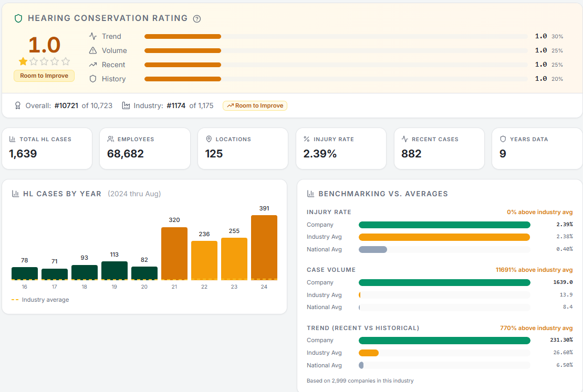Click the Employees people icon

tap(111, 139)
